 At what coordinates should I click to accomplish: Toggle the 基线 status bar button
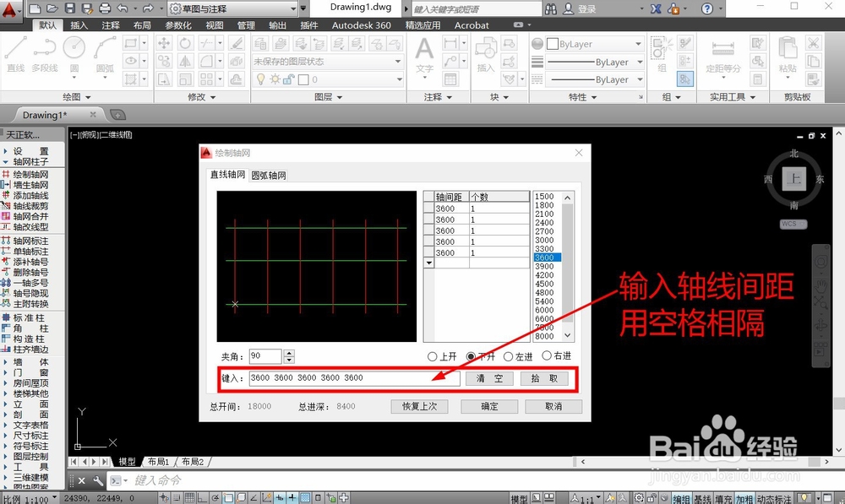[x=702, y=499]
